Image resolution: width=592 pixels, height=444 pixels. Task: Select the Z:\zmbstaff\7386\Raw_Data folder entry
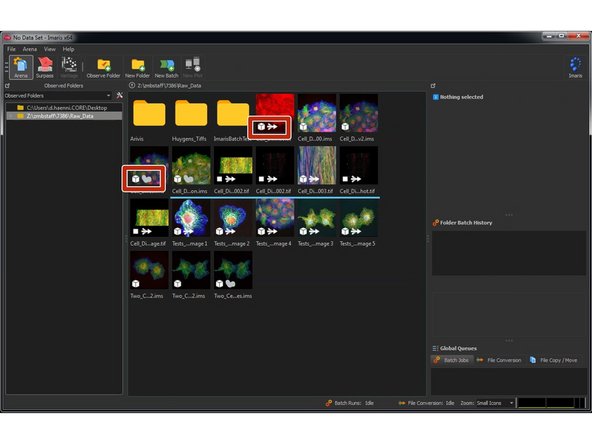tap(64, 116)
